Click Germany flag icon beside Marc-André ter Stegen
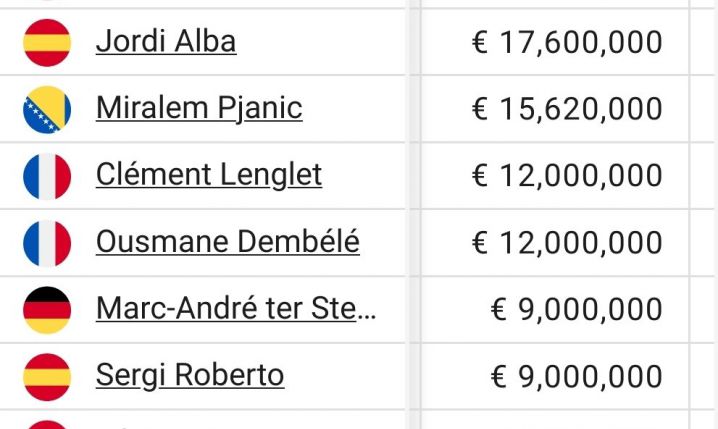Screen dimensions: 718x429 (47, 310)
